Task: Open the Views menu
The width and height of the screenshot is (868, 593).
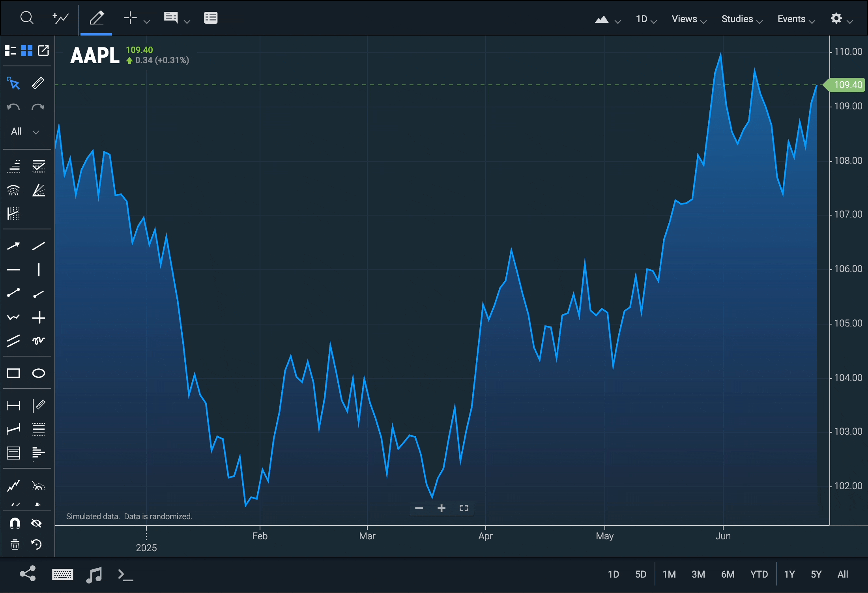Action: click(x=689, y=19)
